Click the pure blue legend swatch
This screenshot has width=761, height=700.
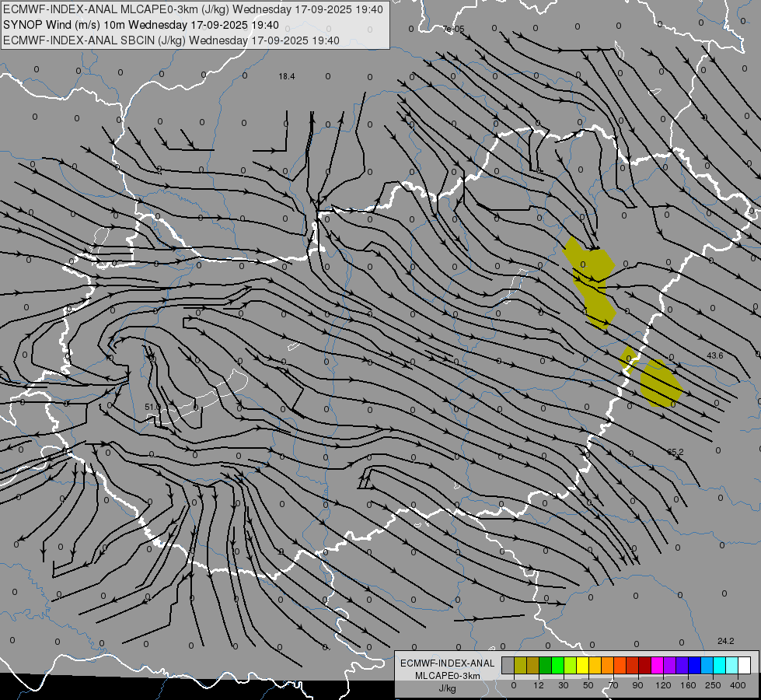[694, 665]
